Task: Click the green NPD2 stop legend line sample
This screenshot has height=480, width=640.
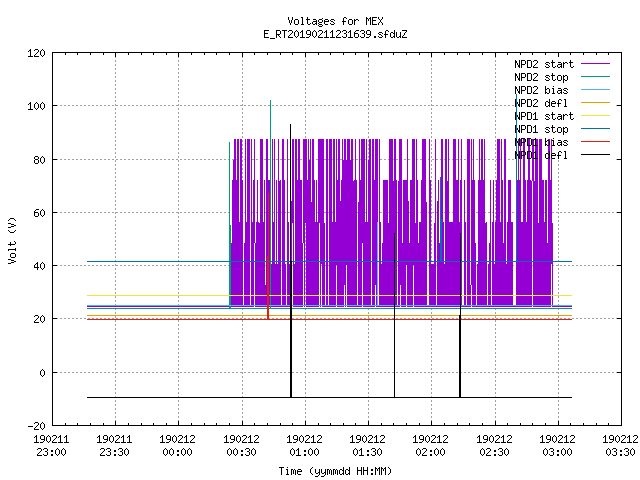Action: click(596, 77)
